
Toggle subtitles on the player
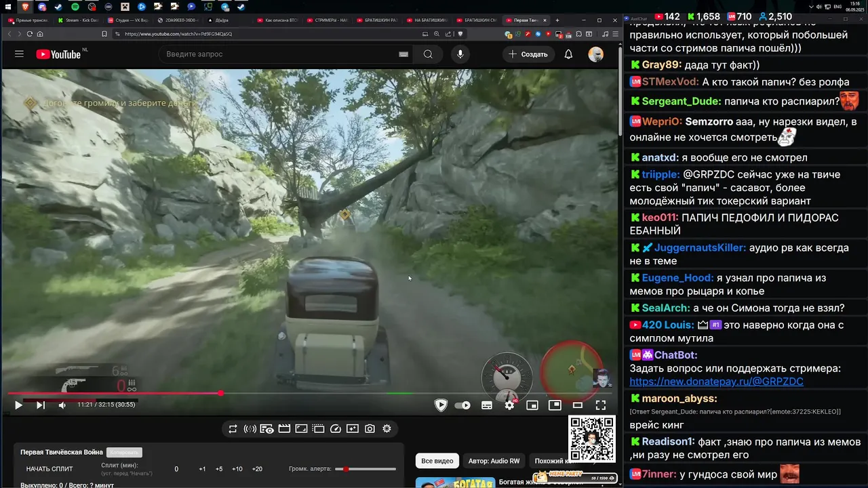486,405
